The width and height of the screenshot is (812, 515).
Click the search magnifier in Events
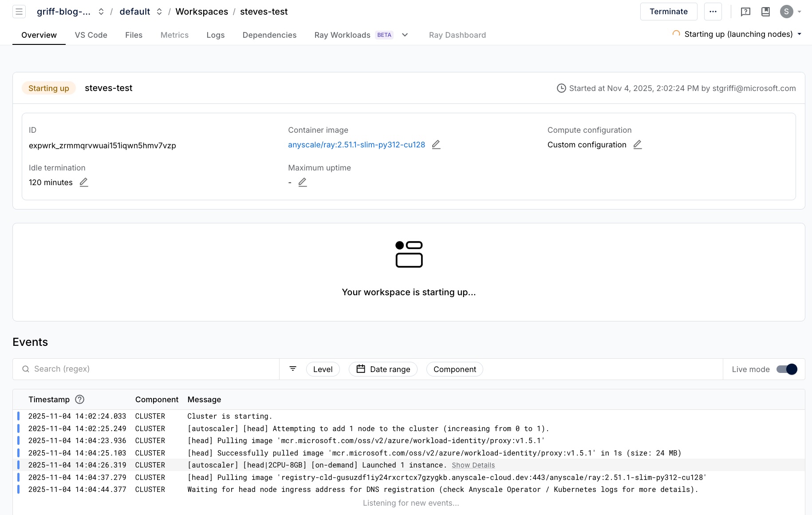coord(25,369)
